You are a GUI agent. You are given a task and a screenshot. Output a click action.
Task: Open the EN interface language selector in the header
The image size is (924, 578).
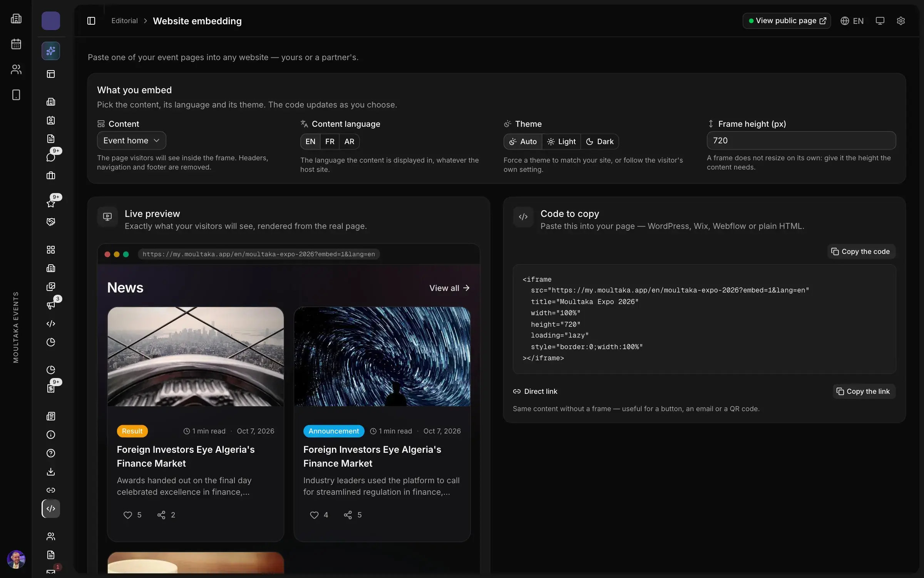pos(852,21)
